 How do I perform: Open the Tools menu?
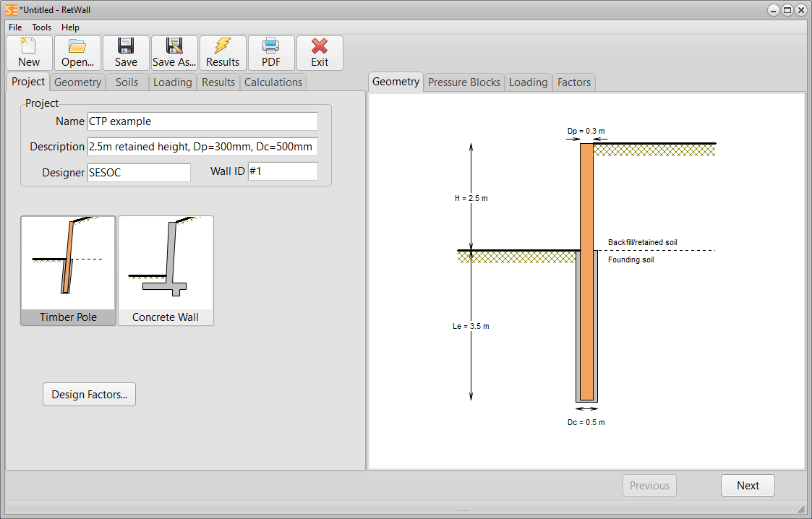point(41,27)
